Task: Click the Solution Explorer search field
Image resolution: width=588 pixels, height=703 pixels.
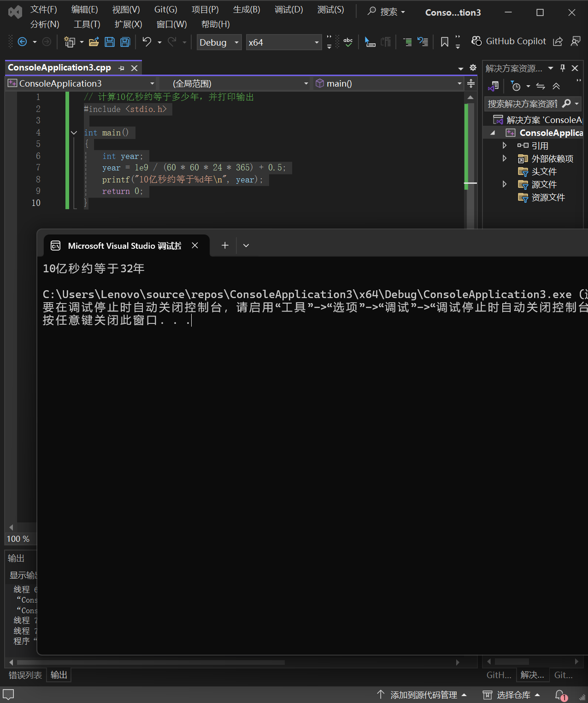Action: click(x=523, y=104)
